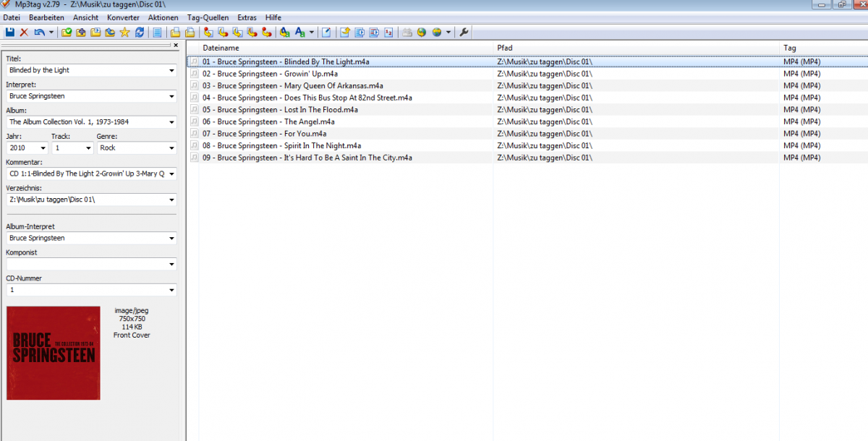This screenshot has width=868, height=441.
Task: Change directory via the folder with green check
Action: click(67, 33)
